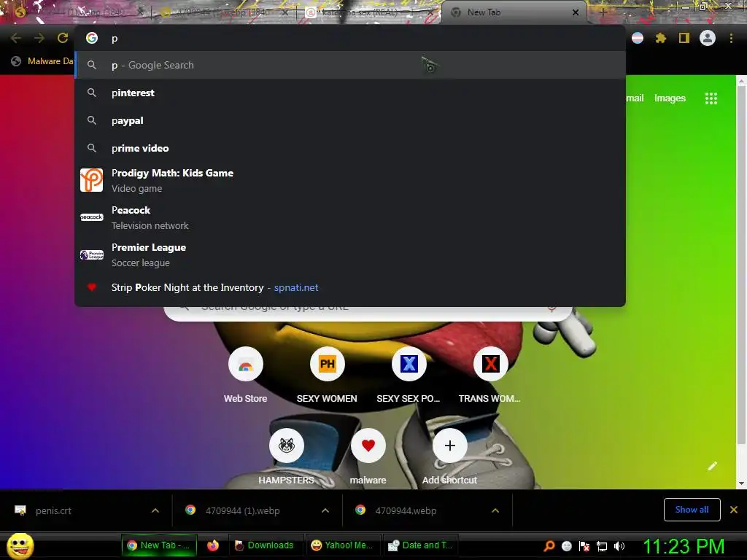Open the spnati.net history suggestion
Viewport: 747px width, 560px height.
(350, 287)
